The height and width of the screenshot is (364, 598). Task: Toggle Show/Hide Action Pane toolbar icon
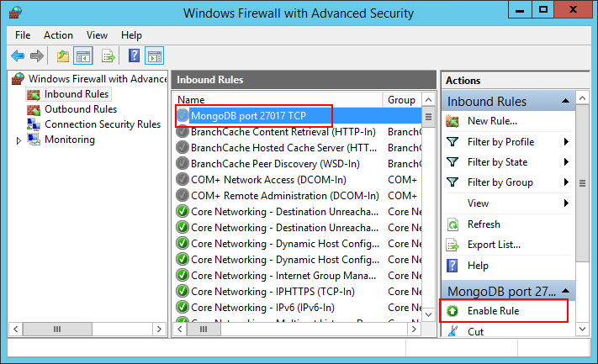[154, 56]
